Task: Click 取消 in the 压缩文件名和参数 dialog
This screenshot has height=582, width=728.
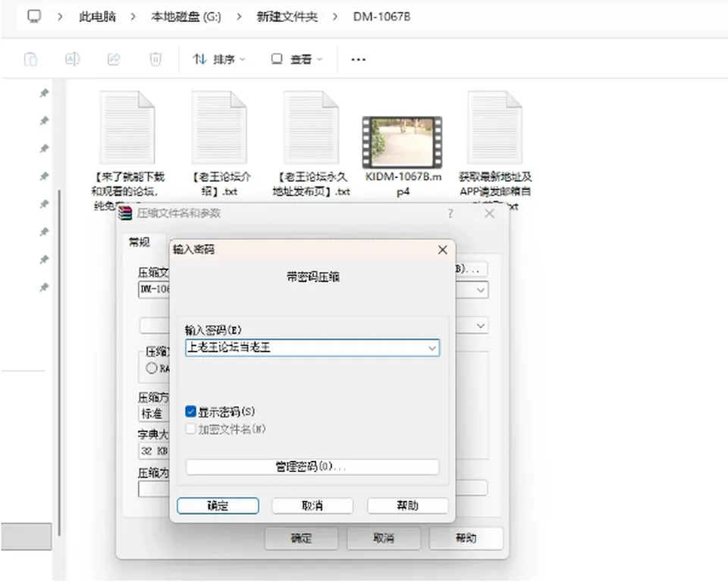Action: coord(384,538)
